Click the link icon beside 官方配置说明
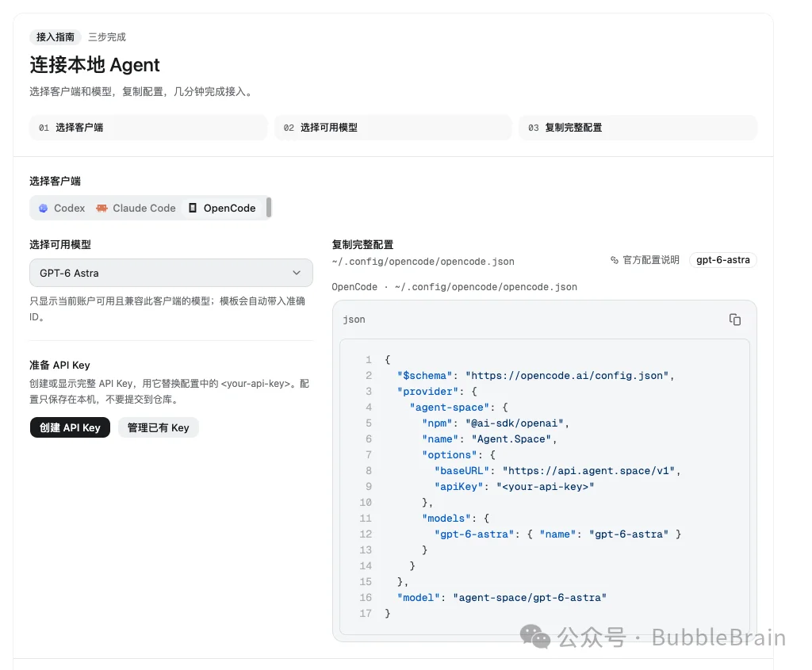This screenshot has width=812, height=670. tap(615, 260)
